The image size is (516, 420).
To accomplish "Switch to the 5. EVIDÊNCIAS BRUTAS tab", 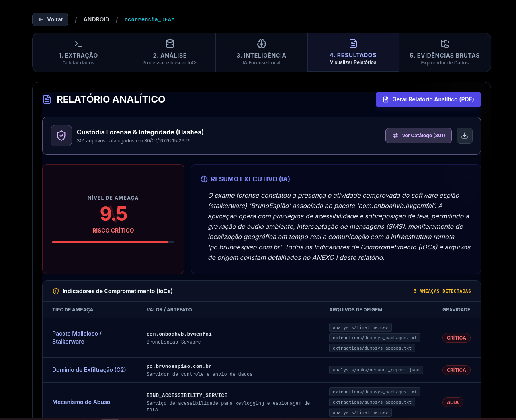I will pyautogui.click(x=445, y=52).
